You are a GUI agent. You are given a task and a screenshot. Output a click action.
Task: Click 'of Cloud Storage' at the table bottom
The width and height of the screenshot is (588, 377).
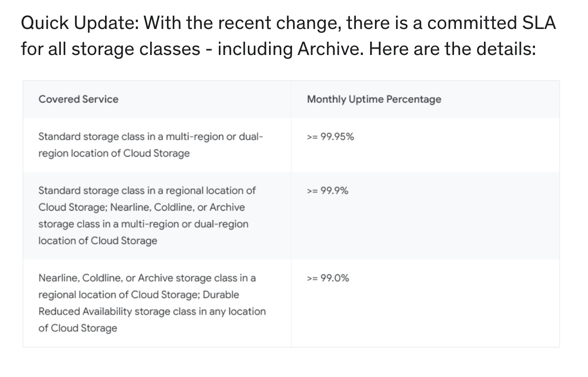tap(78, 328)
